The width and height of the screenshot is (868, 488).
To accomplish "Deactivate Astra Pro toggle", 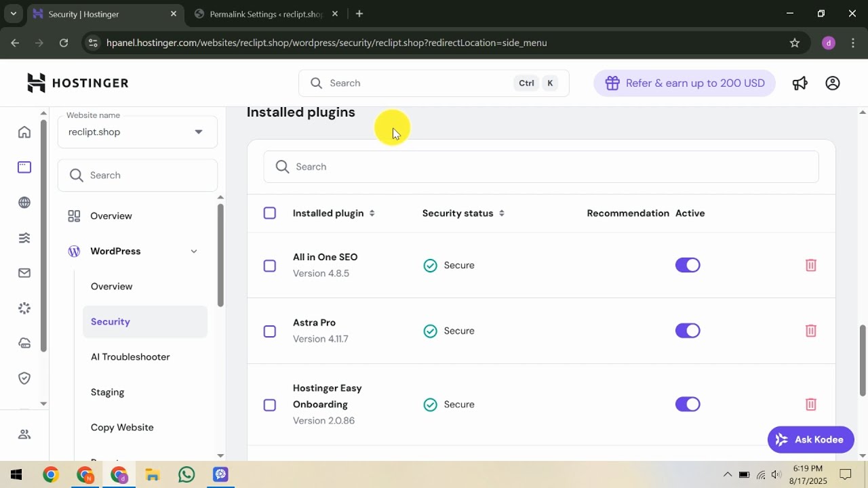I will (688, 331).
